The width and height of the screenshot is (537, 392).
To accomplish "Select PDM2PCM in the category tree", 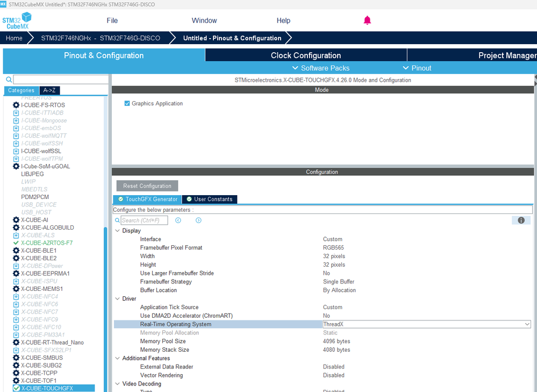I will tap(35, 197).
